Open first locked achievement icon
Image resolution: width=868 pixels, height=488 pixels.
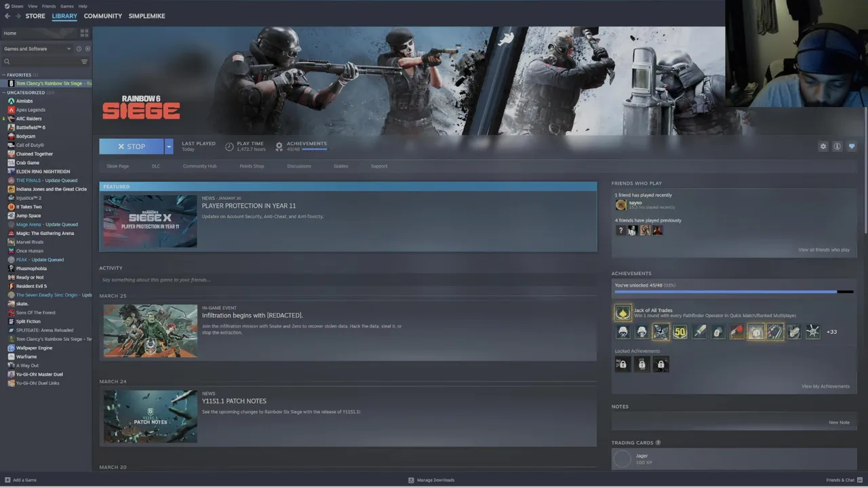622,365
